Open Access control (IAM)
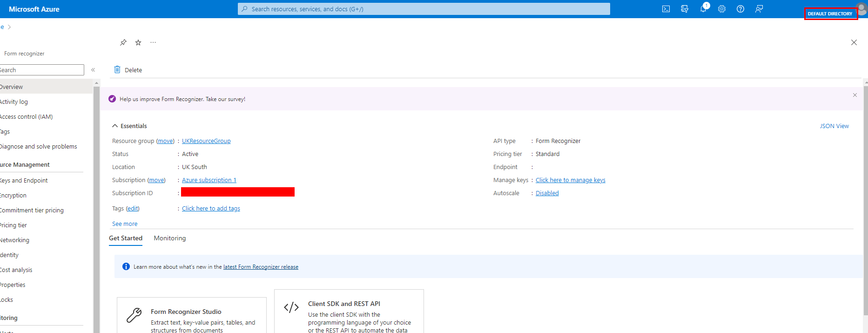 (47, 116)
